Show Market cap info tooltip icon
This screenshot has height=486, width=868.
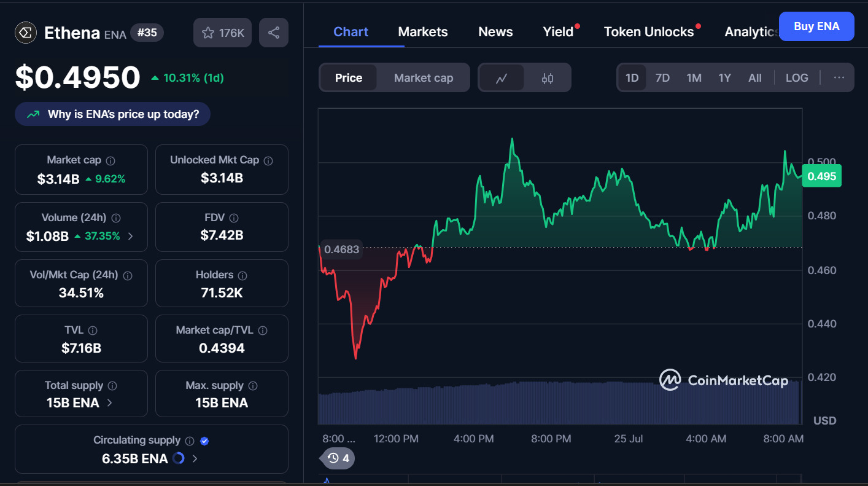(110, 160)
